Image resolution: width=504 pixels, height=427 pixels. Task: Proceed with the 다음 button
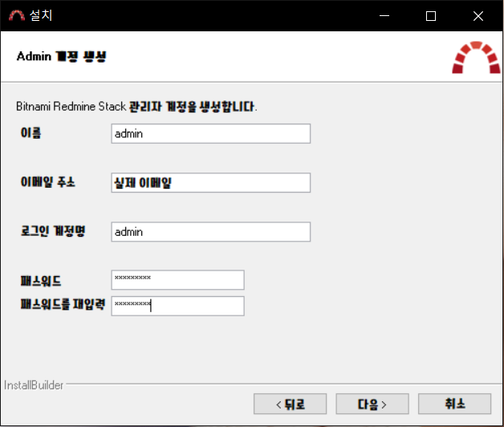click(372, 404)
